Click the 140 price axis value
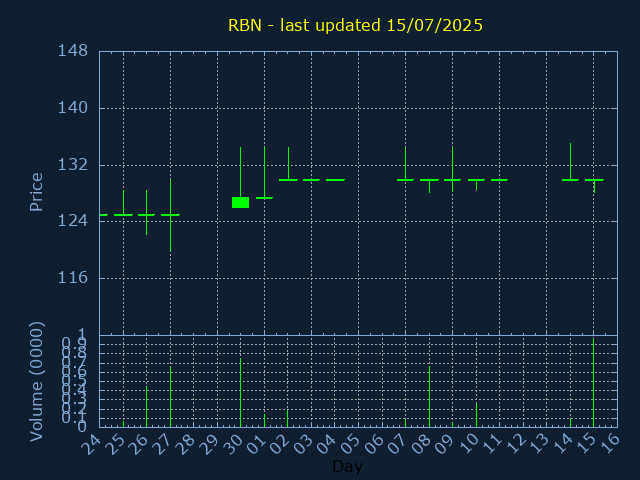 pos(73,108)
